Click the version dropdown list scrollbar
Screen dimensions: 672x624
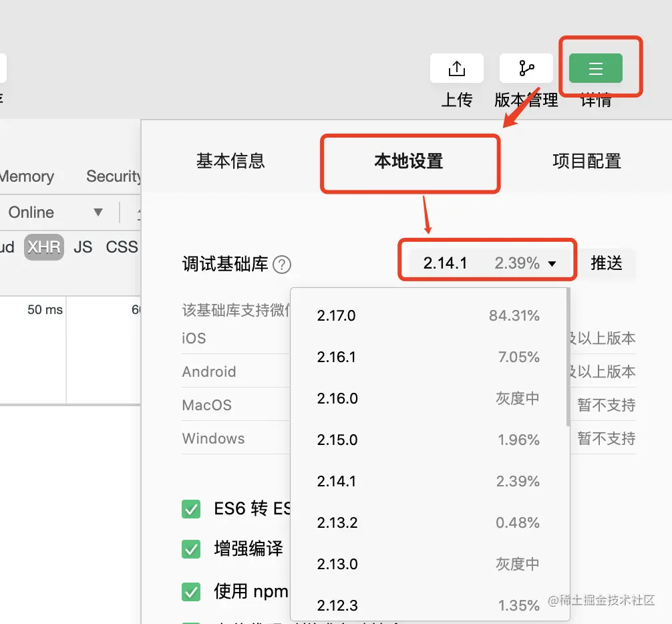(x=568, y=357)
